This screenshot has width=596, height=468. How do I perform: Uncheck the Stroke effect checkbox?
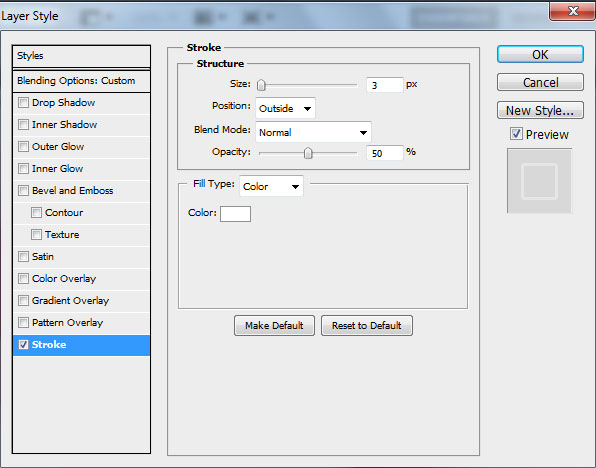[23, 345]
